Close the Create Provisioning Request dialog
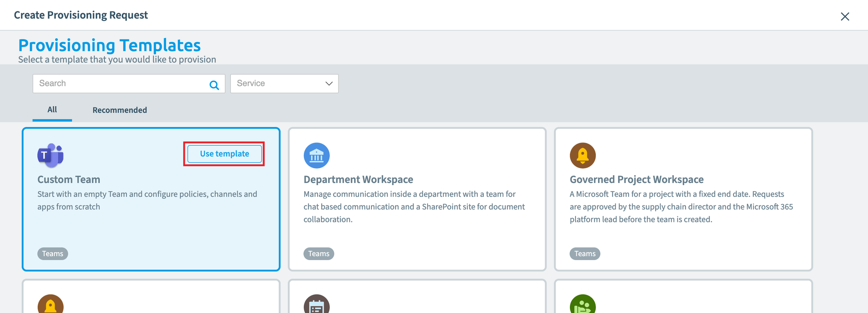This screenshot has width=868, height=313. (x=845, y=16)
